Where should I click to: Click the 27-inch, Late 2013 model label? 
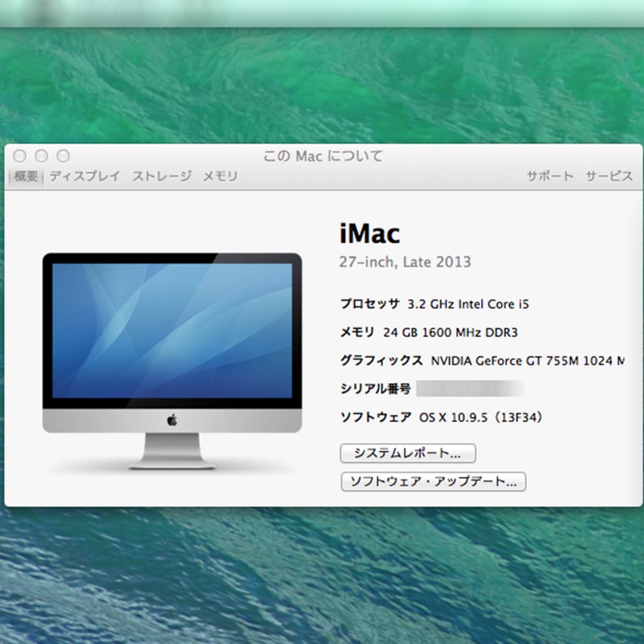tap(405, 262)
